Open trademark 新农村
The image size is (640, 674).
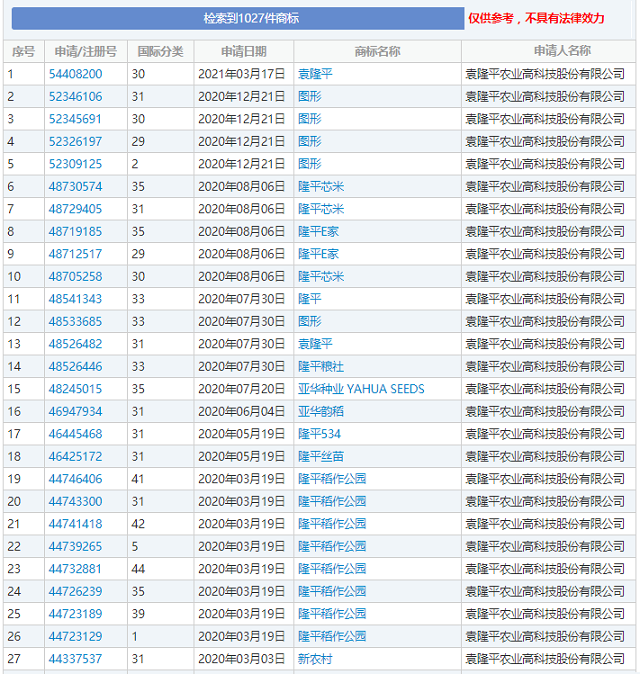(x=315, y=659)
